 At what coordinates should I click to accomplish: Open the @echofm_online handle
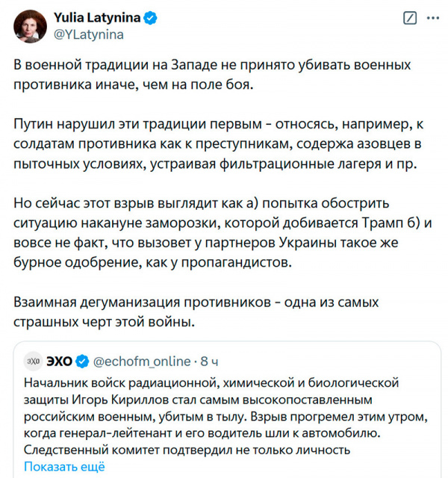tap(140, 361)
